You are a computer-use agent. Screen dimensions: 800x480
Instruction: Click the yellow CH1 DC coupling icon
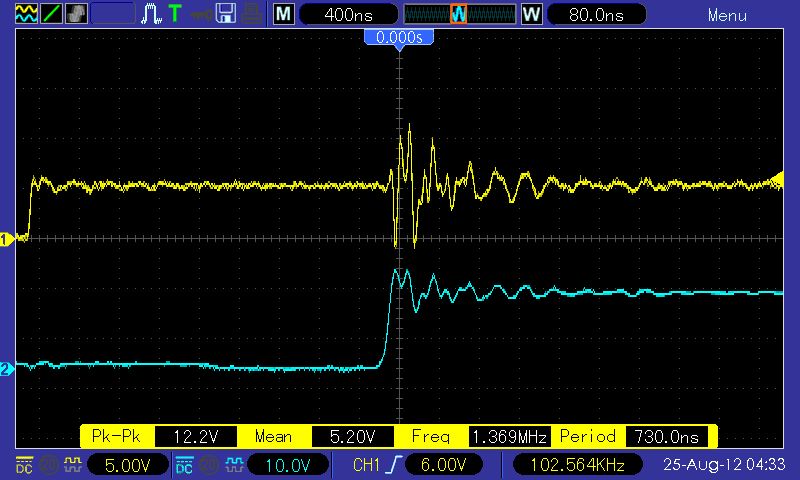point(24,465)
